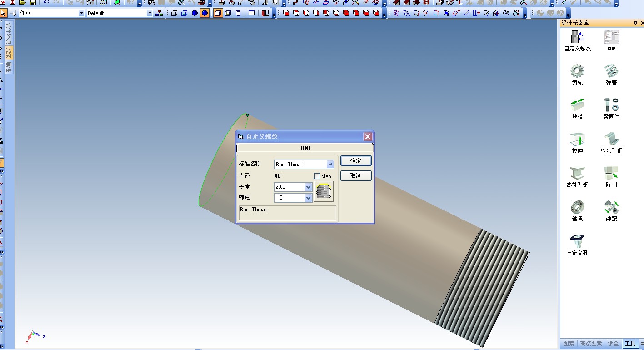The height and width of the screenshot is (350, 644).
Task: Open the 任意 selection filter dropdown
Action: click(82, 13)
